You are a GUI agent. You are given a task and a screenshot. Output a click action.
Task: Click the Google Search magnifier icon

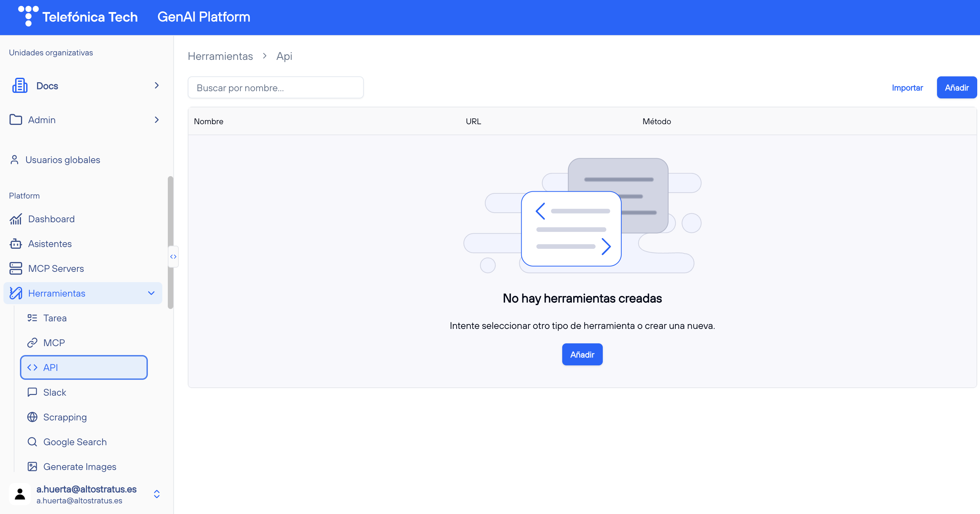tap(32, 442)
